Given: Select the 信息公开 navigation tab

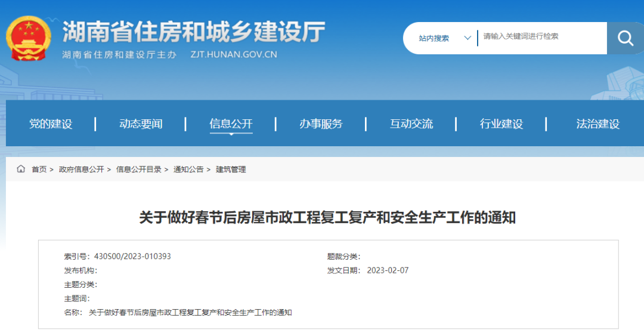Looking at the screenshot, I should coord(231,124).
